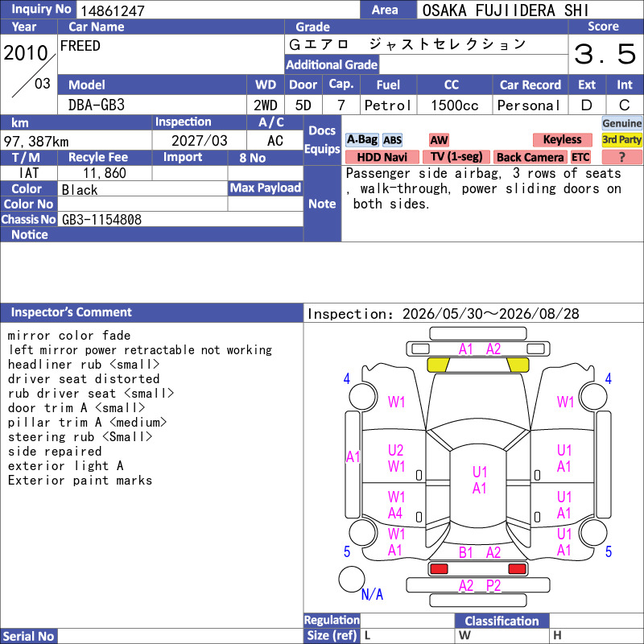Screen dimensions: 644x644
Task: Click the Inquiry No value 14861247
Action: [x=113, y=10]
